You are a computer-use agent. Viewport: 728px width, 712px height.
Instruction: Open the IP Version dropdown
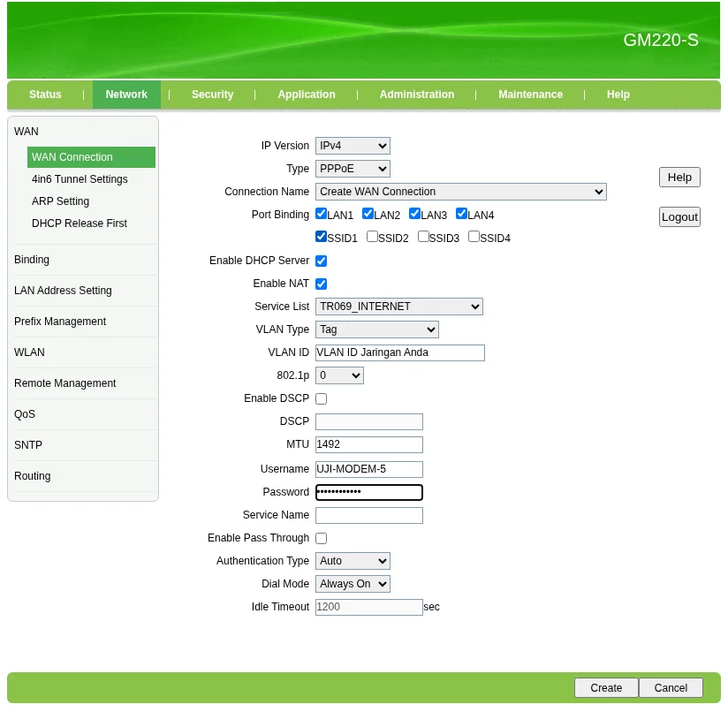coord(353,146)
